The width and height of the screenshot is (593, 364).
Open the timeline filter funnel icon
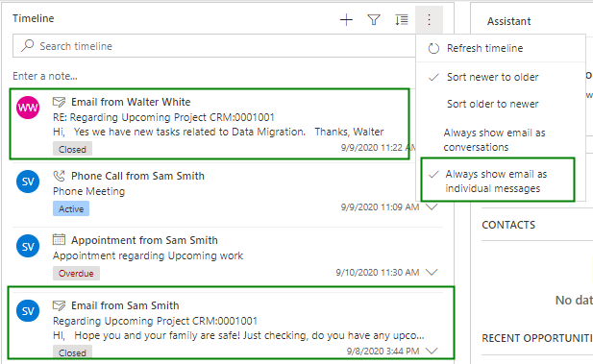tap(374, 19)
